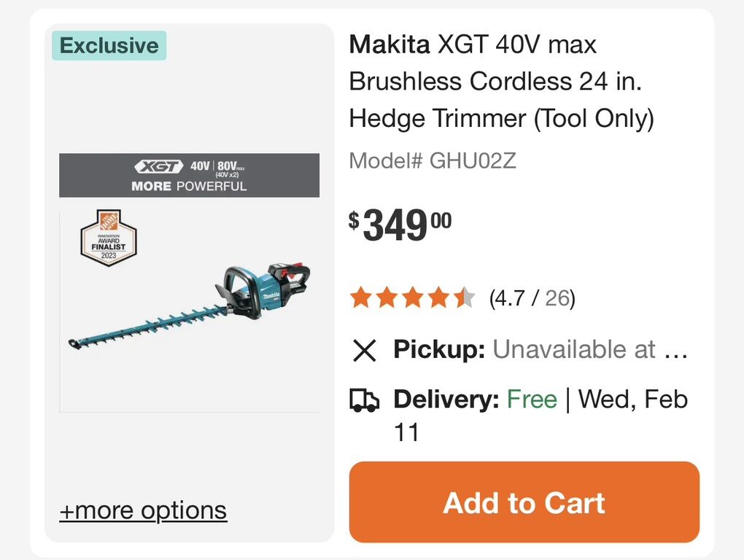Click the Add to Cart button

tap(524, 502)
